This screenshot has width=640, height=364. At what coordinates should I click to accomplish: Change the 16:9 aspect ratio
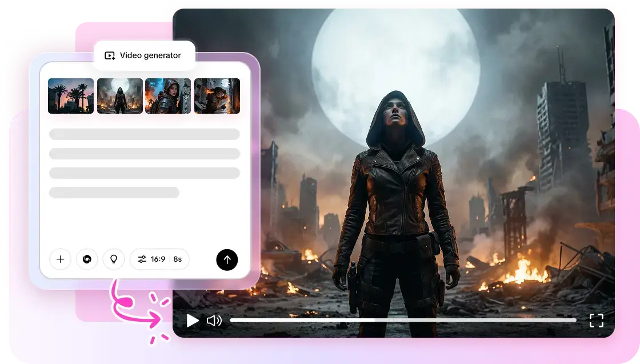(158, 259)
